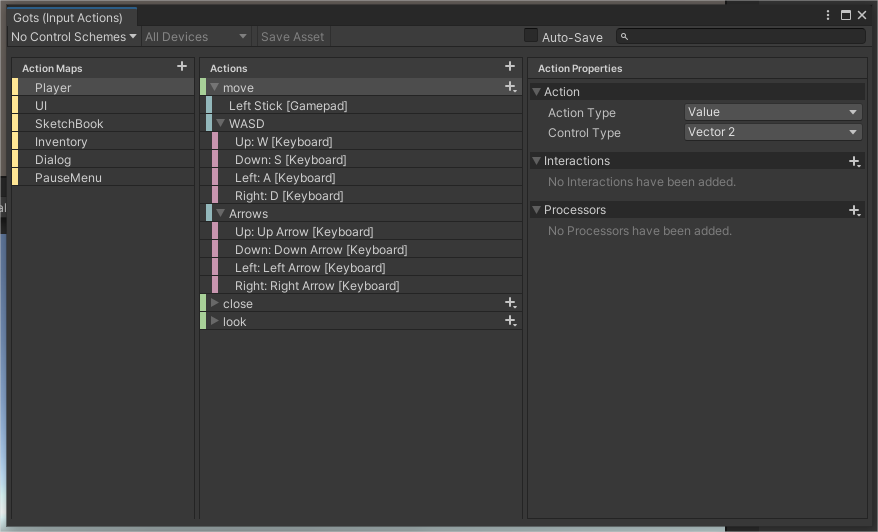Screen dimensions: 878x532
Task: Add a new action map
Action: coord(181,67)
